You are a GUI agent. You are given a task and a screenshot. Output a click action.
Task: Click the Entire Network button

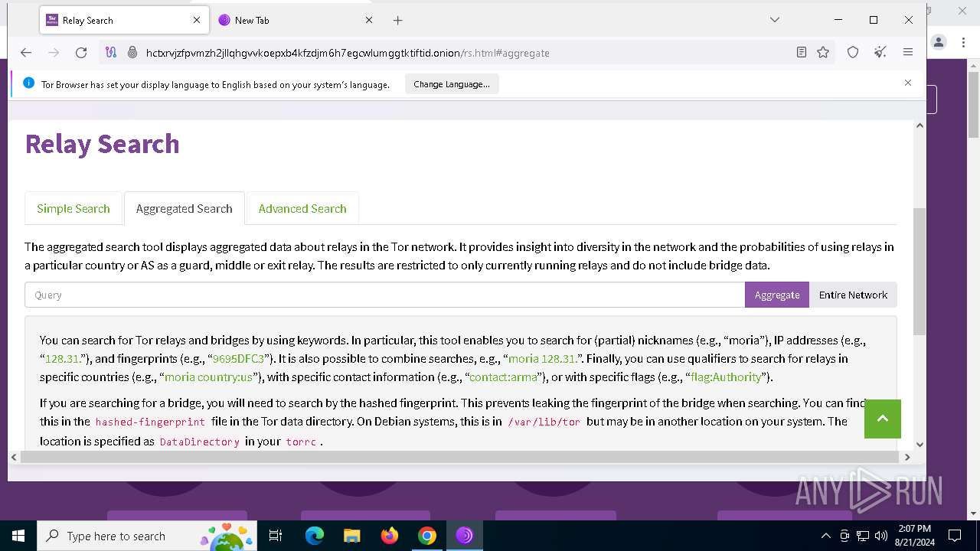pyautogui.click(x=853, y=295)
